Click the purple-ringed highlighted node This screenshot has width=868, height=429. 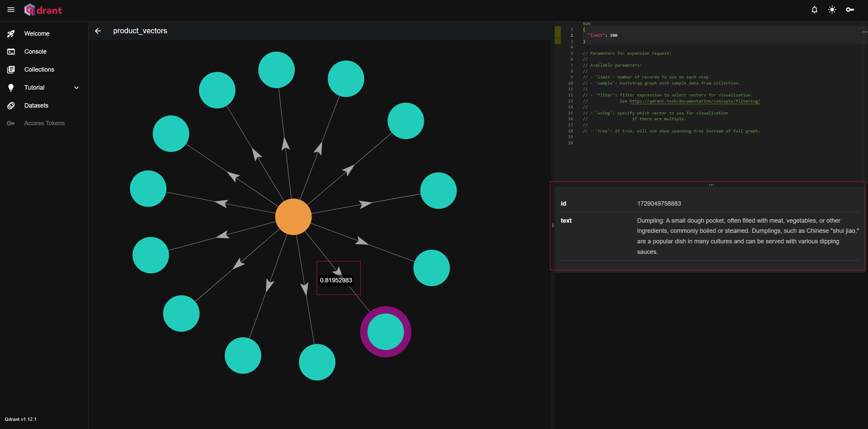coord(386,332)
